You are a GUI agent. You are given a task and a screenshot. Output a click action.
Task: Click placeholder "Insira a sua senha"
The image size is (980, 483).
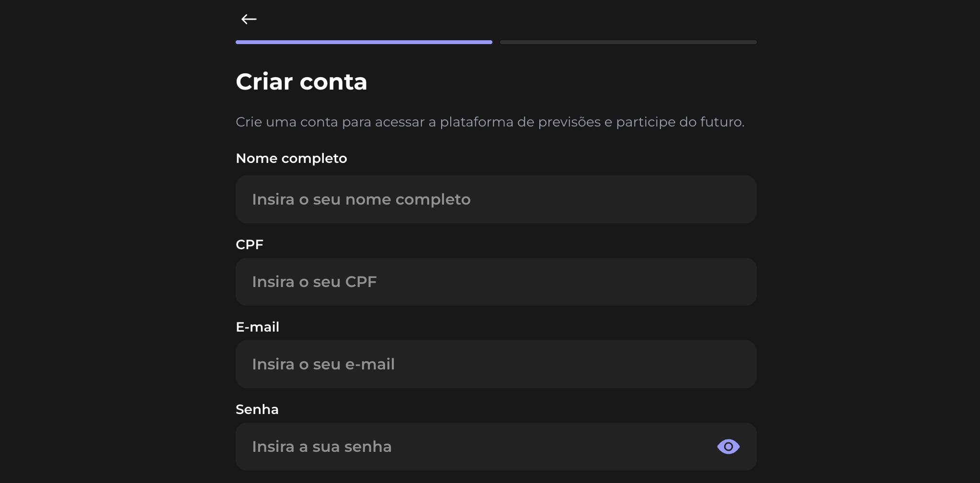click(321, 447)
